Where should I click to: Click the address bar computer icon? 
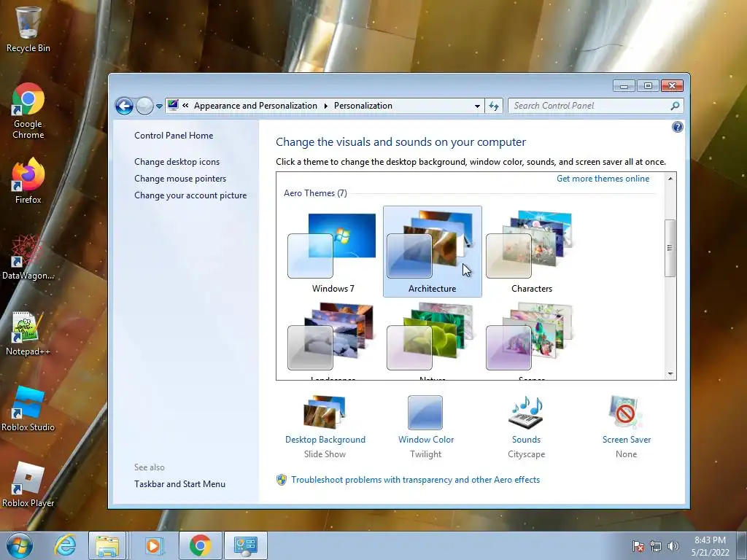coord(173,105)
